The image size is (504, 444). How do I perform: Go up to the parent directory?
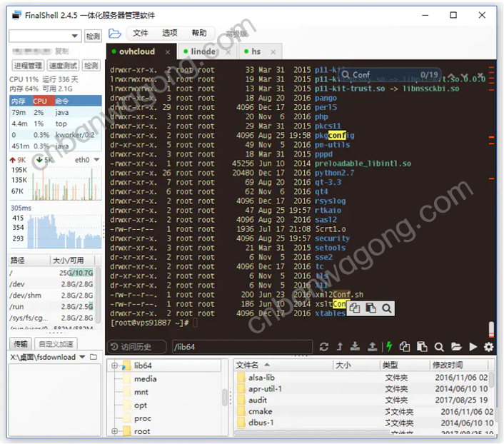[340, 347]
